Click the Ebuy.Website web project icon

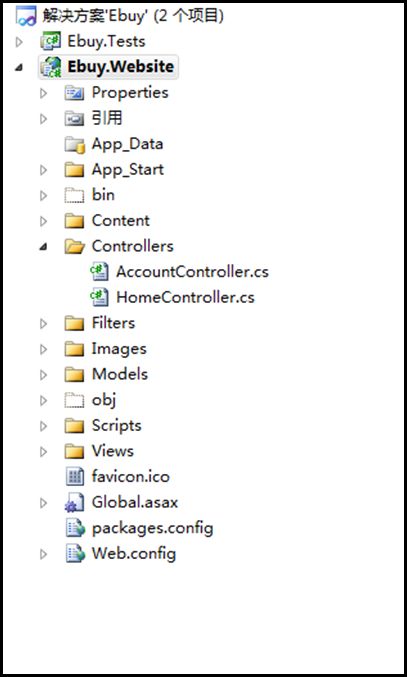[x=50, y=67]
